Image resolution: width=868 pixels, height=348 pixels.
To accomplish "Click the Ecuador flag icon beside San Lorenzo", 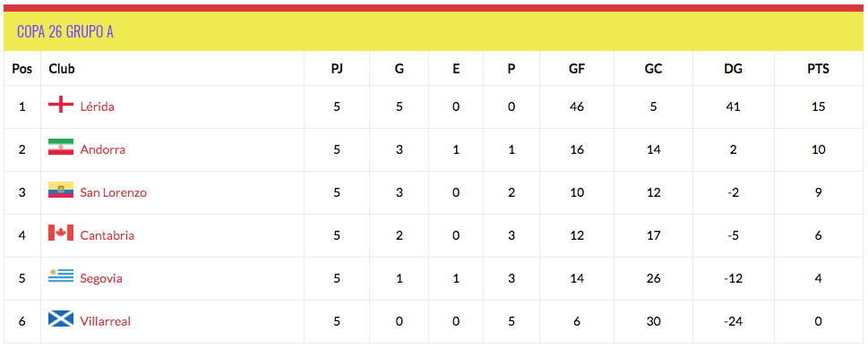I will (61, 190).
